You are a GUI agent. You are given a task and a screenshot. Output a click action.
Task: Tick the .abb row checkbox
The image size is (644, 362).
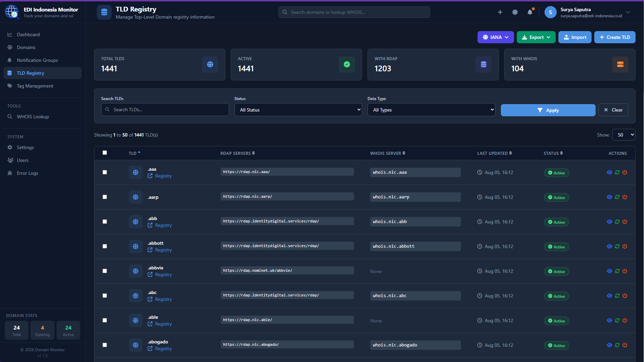click(105, 222)
